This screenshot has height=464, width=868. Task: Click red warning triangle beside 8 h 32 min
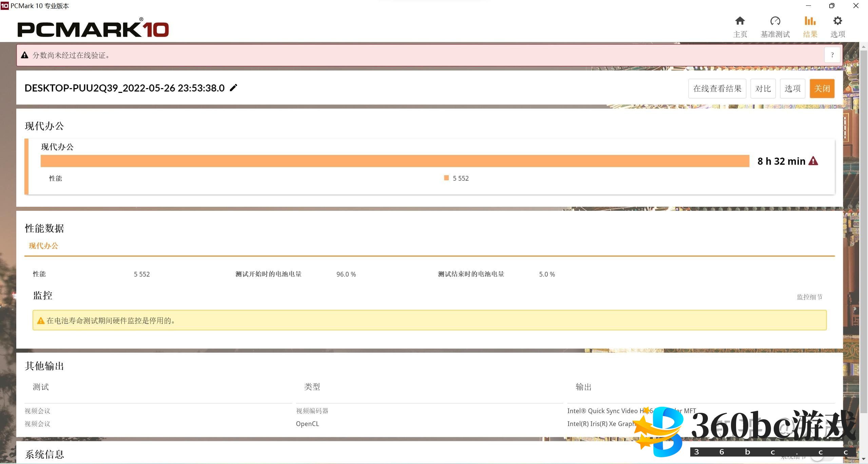click(813, 161)
